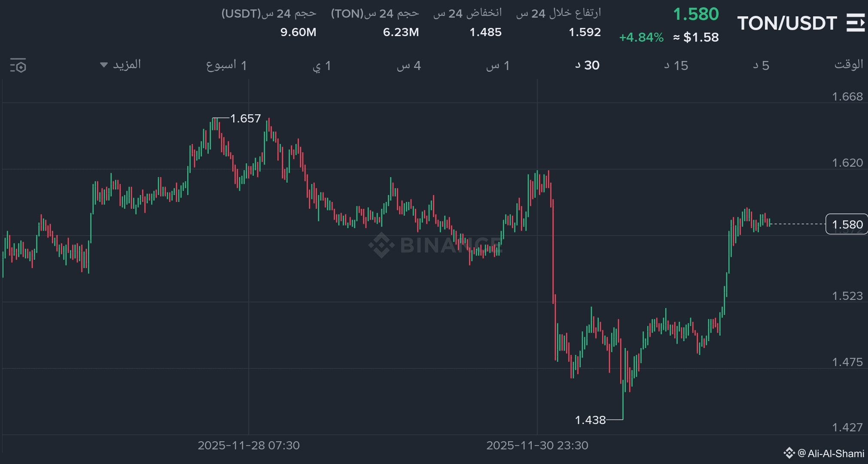Open the chart settings icon
The image size is (868, 464).
tap(18, 66)
